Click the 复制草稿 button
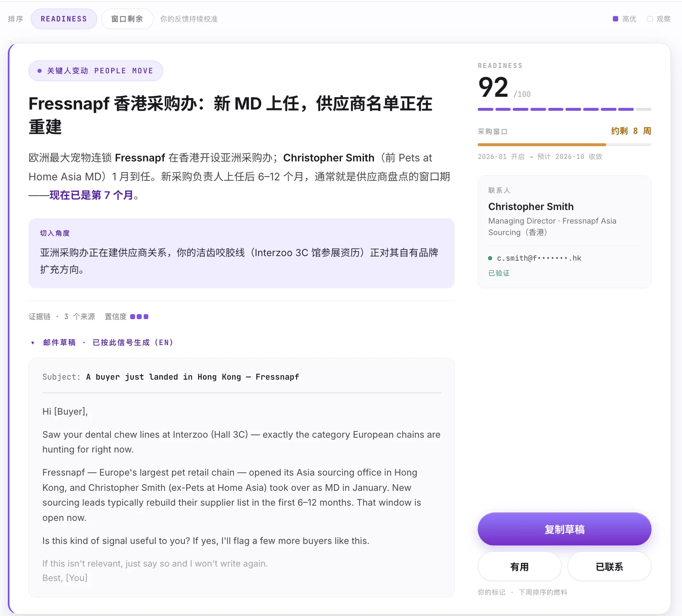 (564, 529)
